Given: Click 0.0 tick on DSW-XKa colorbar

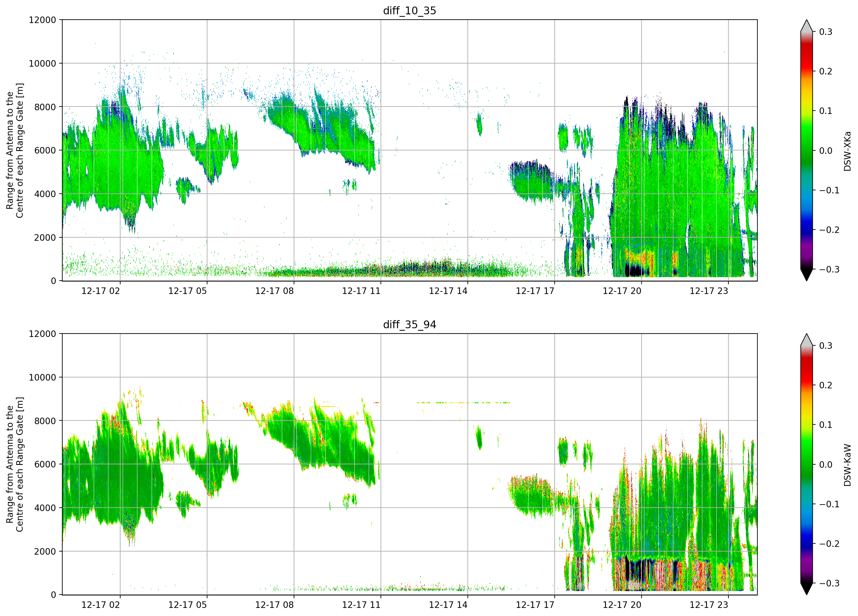Looking at the screenshot, I should [x=826, y=151].
